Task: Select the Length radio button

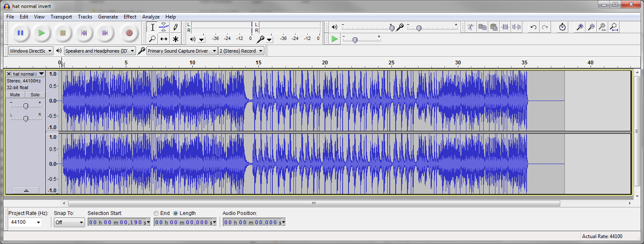Action: pyautogui.click(x=176, y=213)
